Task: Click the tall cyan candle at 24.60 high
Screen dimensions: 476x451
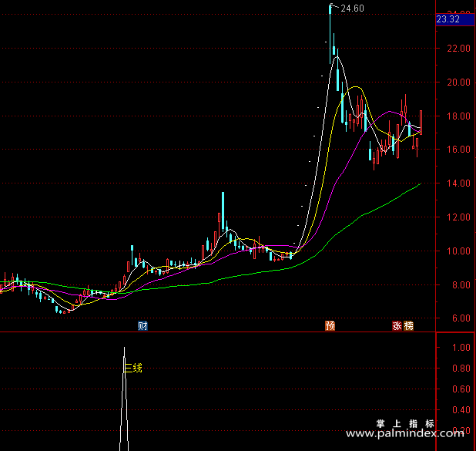Action: tap(330, 33)
